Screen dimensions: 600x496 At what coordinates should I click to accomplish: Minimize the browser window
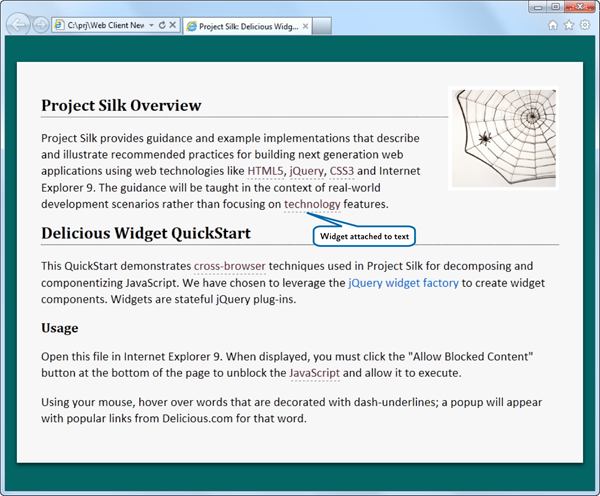(538, 7)
